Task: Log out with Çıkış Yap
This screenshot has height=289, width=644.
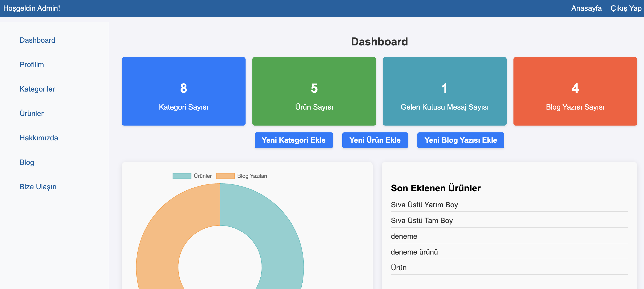Action: coord(626,8)
